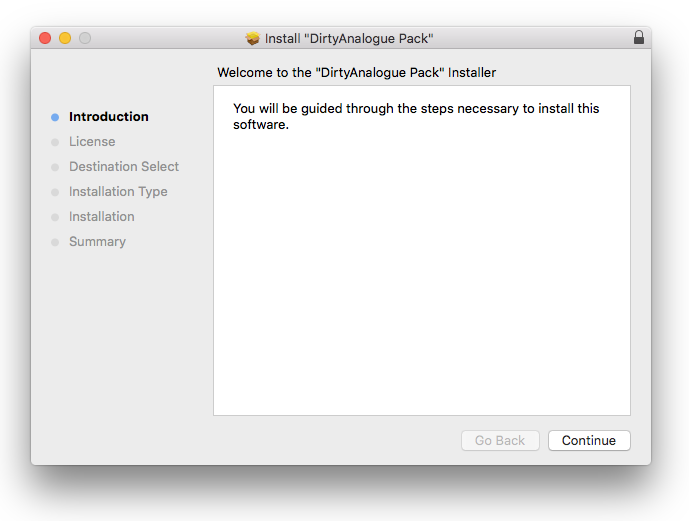Click the gray bullet beside Summary
Viewport: 689px width, 521px height.
point(55,242)
